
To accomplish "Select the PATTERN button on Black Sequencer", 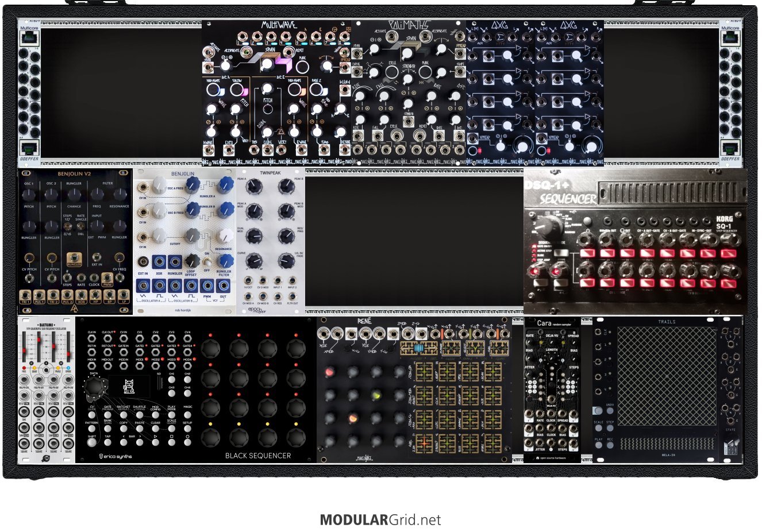I will coord(91,429).
